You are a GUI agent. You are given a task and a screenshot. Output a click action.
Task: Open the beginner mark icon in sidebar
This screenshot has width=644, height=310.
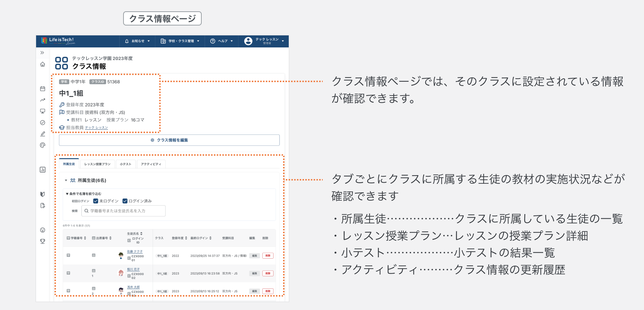[x=42, y=194]
